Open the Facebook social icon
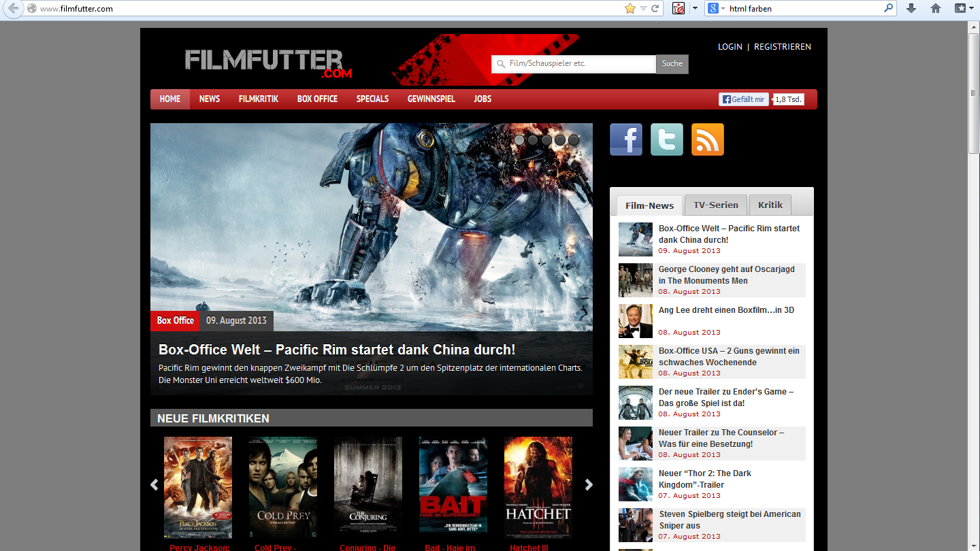Viewport: 980px width, 551px height. (x=625, y=139)
